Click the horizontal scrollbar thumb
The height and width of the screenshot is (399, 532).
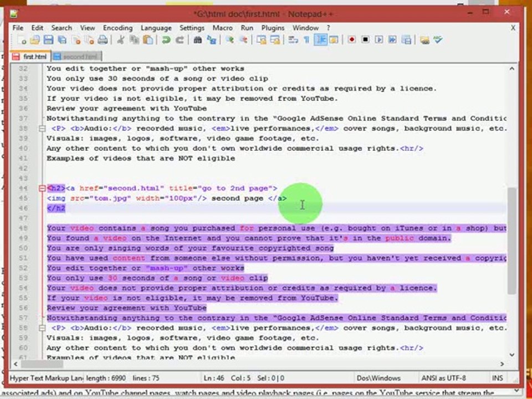tap(42, 364)
